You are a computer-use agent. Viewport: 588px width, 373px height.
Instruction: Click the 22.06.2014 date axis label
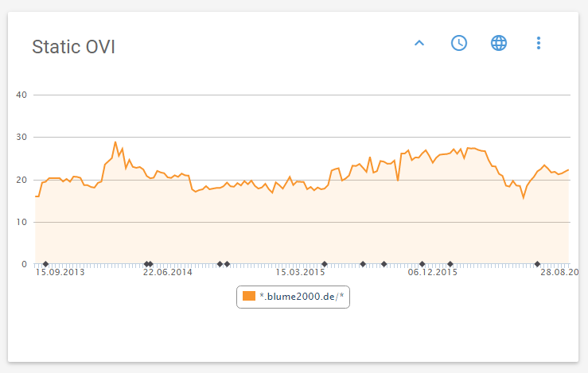168,273
